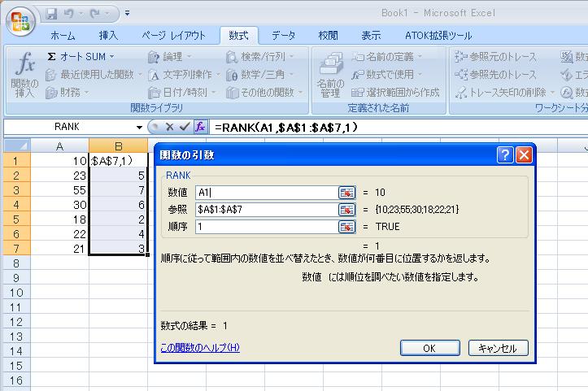Open 最近使用した関数 menu
The width and height of the screenshot is (588, 391).
tap(94, 75)
